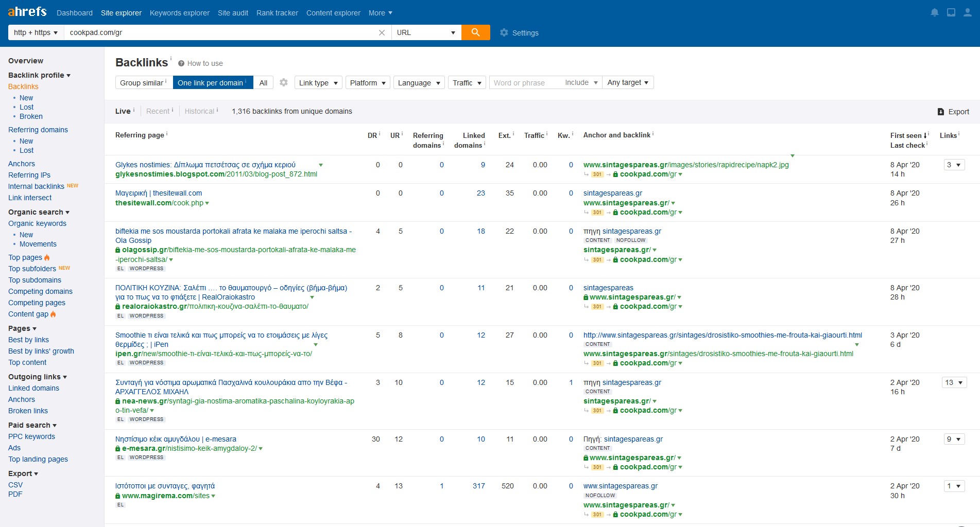980x527 pixels.
Task: Open Link intersect in the sidebar
Action: 30,198
